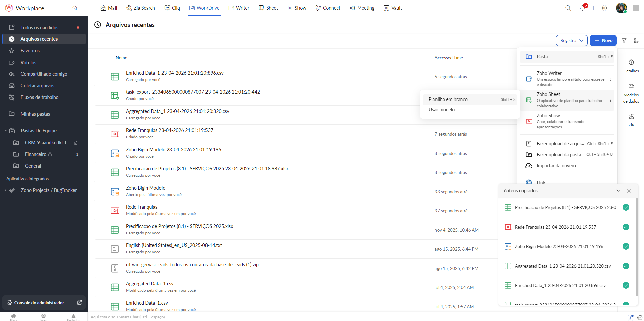Screen dimensions: 644x321
Task: Click the Novo button
Action: pos(603,41)
